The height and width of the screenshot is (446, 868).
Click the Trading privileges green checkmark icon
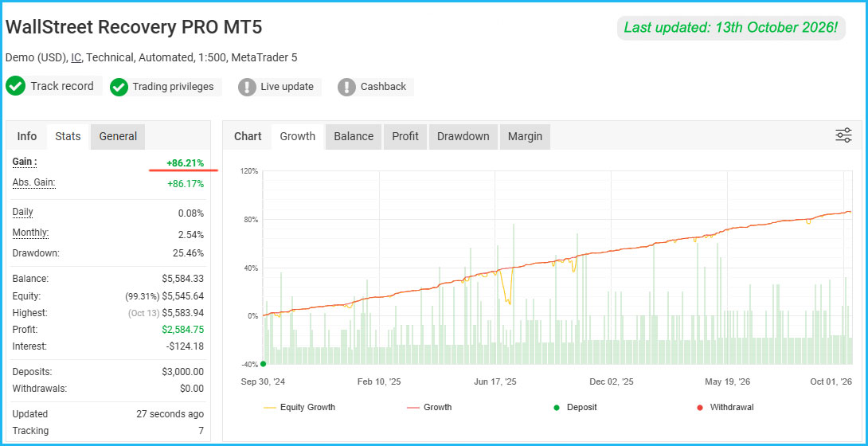coord(119,87)
